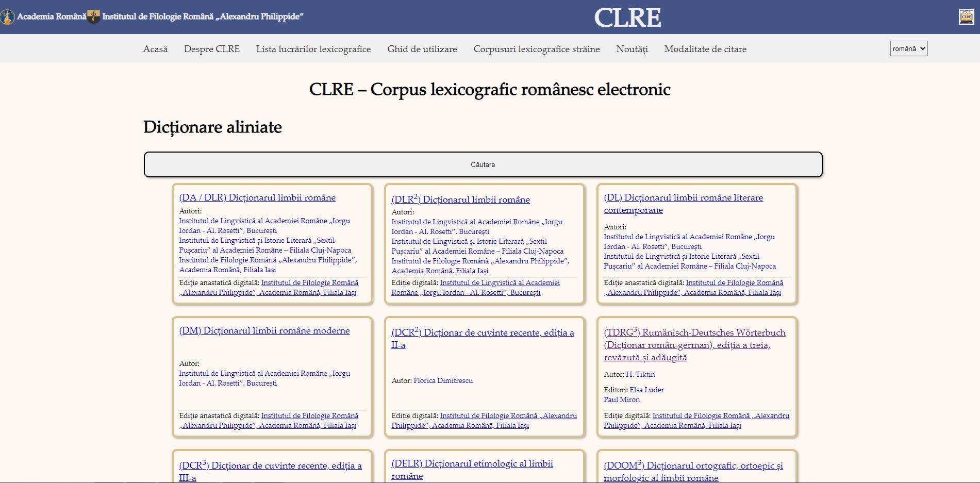
Task: Click the Academia Română logo icon
Action: (7, 17)
